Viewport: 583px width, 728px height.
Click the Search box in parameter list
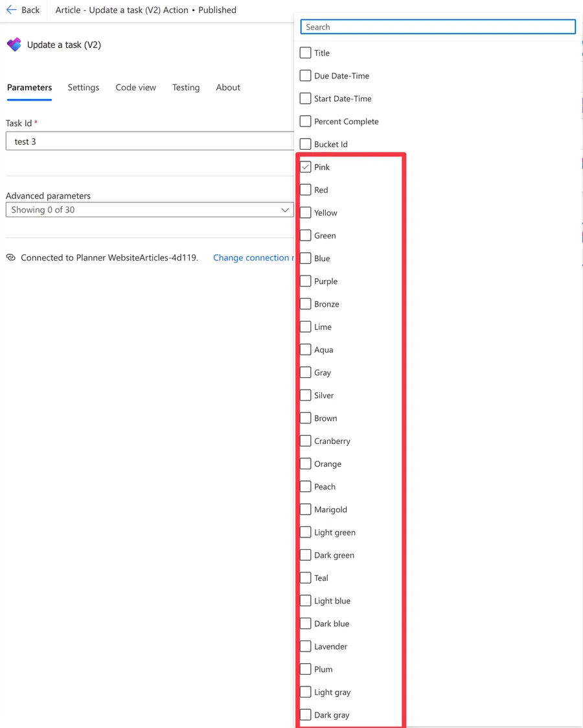[438, 27]
